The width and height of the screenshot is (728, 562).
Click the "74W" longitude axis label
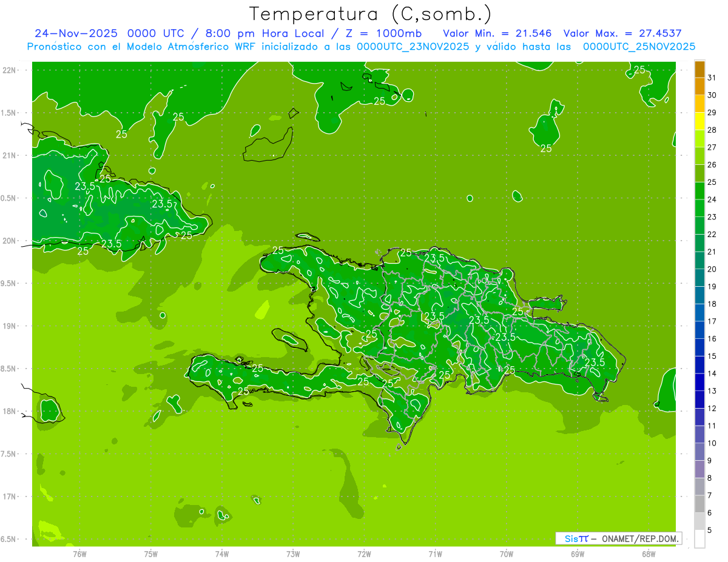click(222, 554)
